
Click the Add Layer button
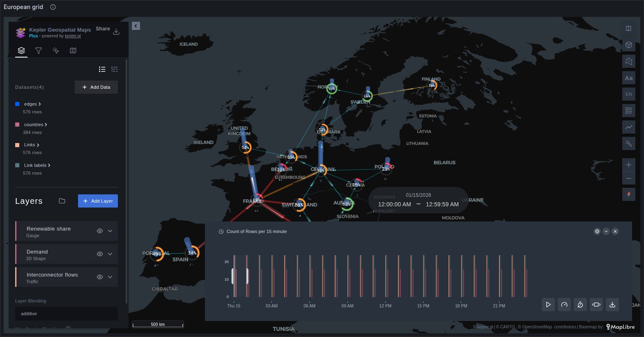[x=98, y=201]
